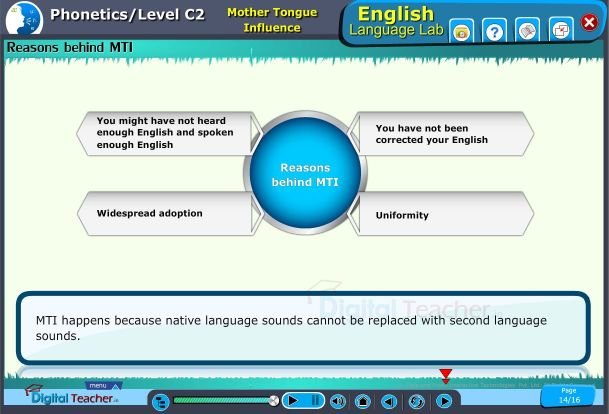Click the replay/refresh icon

point(416,401)
